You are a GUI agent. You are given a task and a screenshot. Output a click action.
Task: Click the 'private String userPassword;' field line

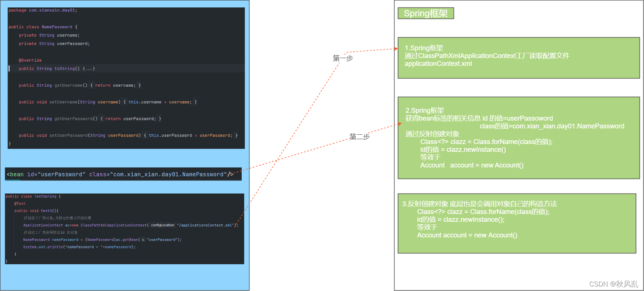click(x=54, y=44)
